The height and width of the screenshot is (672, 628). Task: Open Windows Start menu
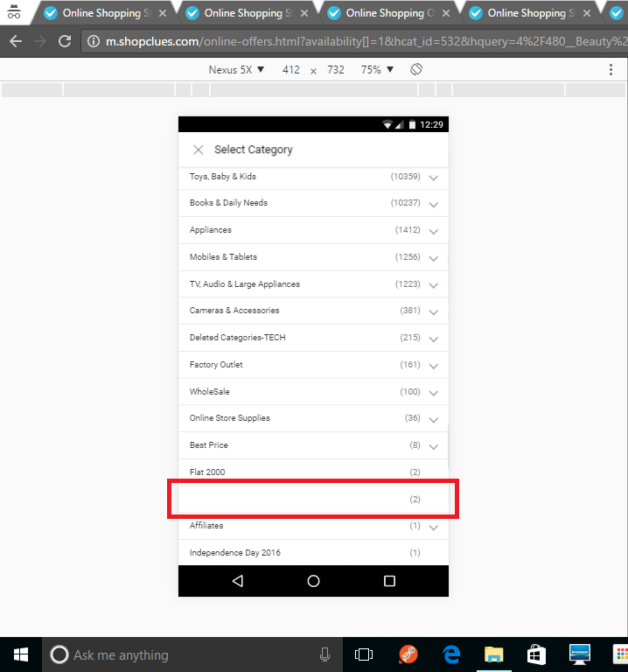pos(21,654)
